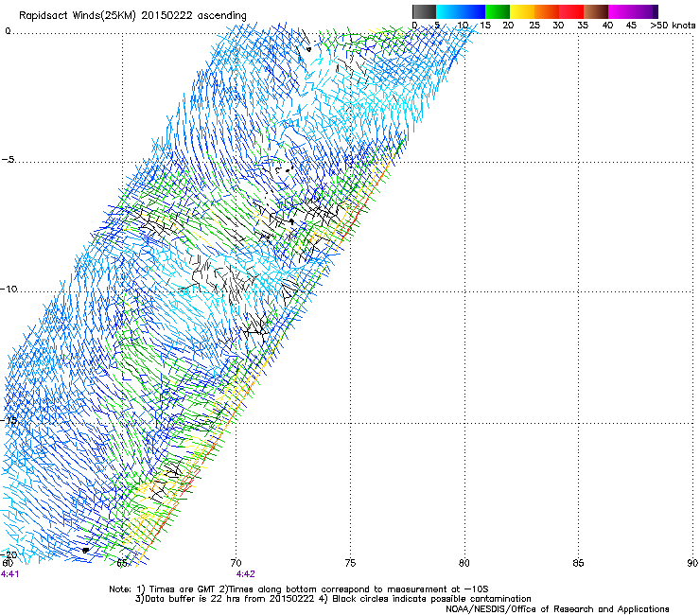
Task: Click latitude axis label '-10'
Action: point(9,289)
